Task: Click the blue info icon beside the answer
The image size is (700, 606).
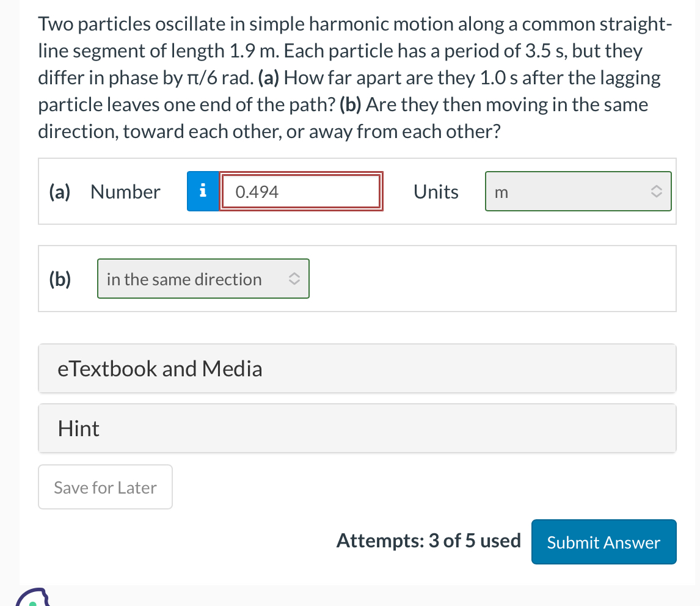Action: (203, 191)
